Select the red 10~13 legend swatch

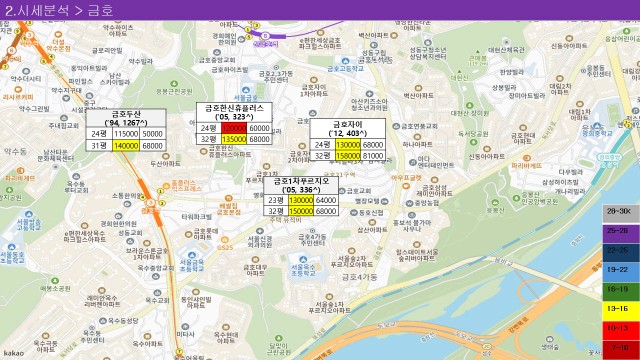[621, 331]
